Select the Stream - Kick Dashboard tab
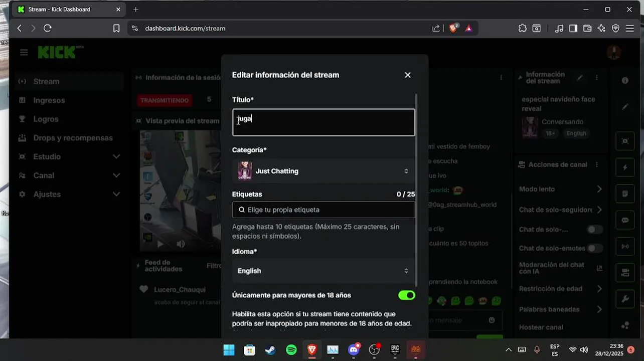This screenshot has width=644, height=361. [x=69, y=9]
